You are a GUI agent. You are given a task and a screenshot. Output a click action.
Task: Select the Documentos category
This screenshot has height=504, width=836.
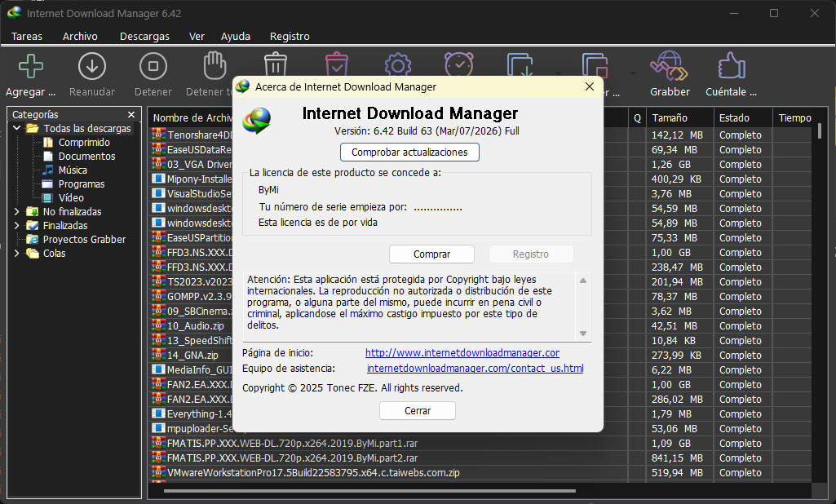pos(86,157)
